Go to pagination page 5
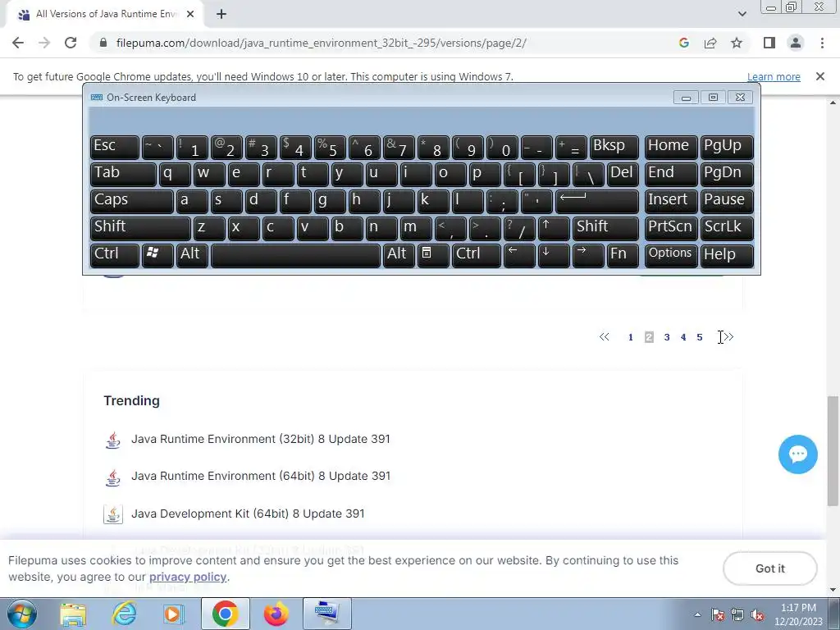Viewport: 840px width, 630px height. click(700, 337)
